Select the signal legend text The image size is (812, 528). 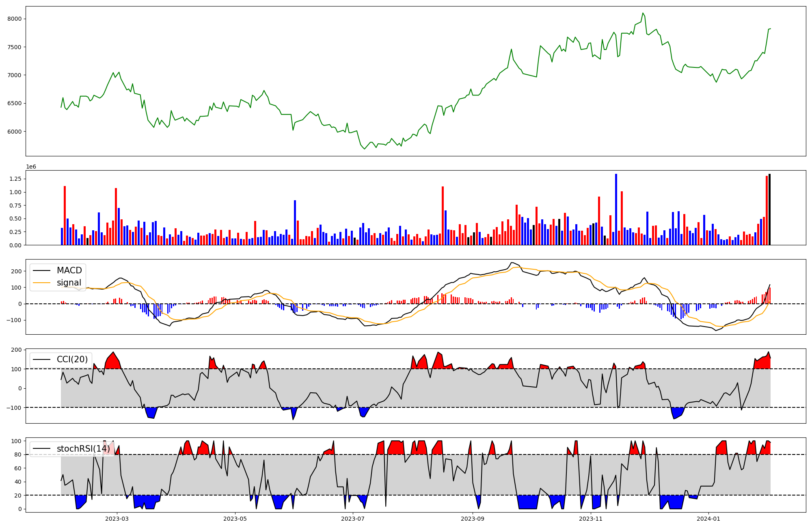coord(69,283)
